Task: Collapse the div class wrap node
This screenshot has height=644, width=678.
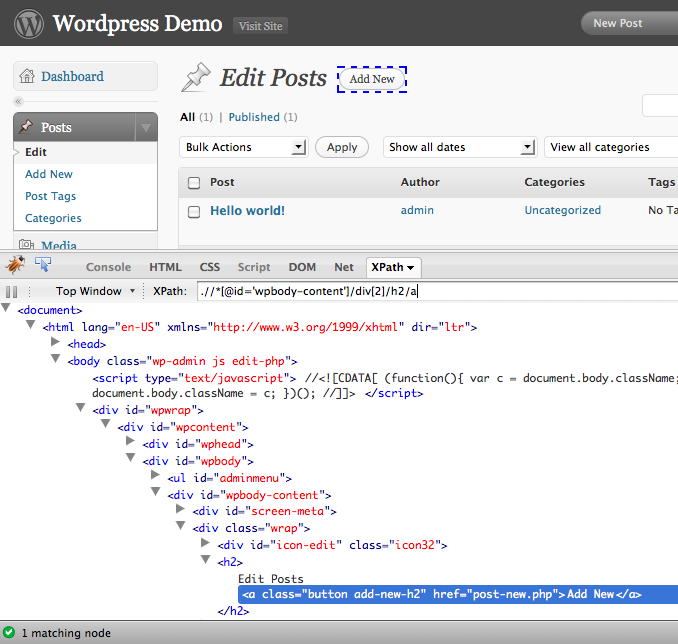Action: click(x=181, y=525)
